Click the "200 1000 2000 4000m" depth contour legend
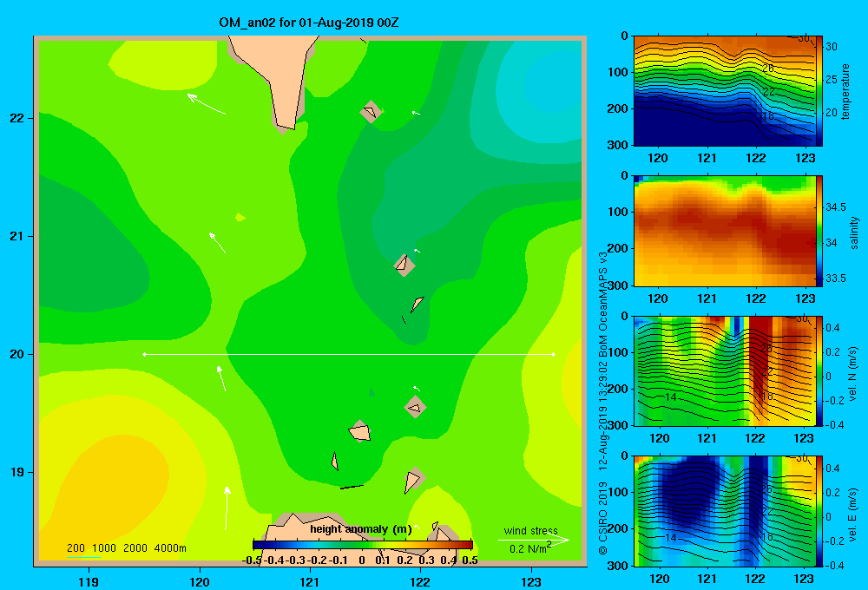The image size is (868, 590). coord(126,548)
